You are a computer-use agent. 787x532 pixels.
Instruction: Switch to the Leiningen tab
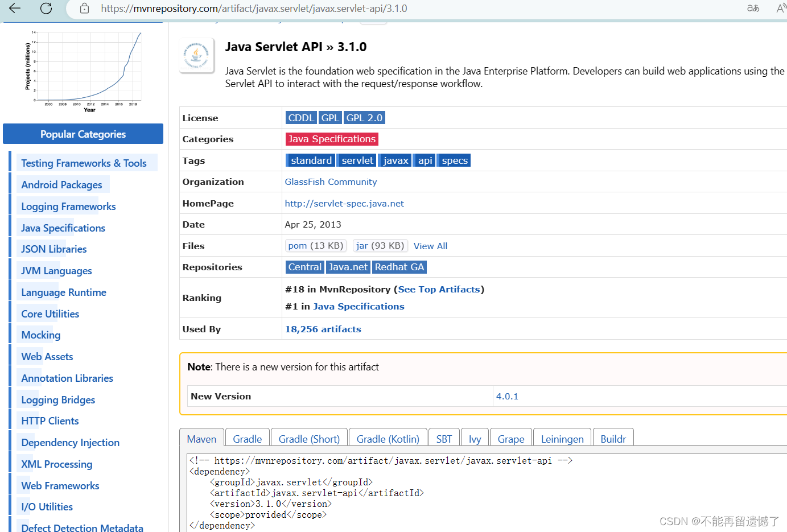pyautogui.click(x=562, y=439)
